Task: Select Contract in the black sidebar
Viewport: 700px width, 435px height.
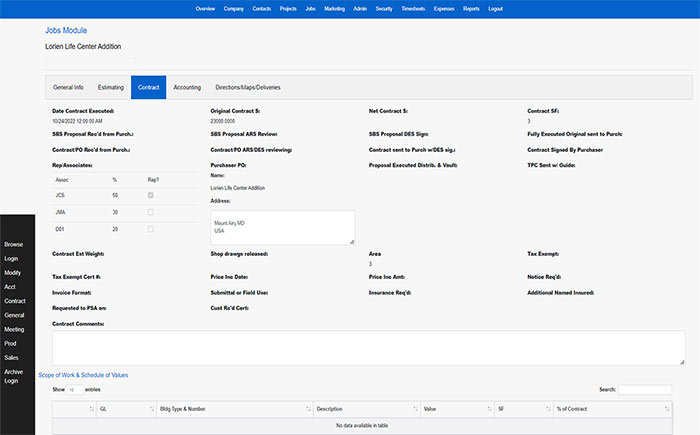Action: click(x=15, y=301)
